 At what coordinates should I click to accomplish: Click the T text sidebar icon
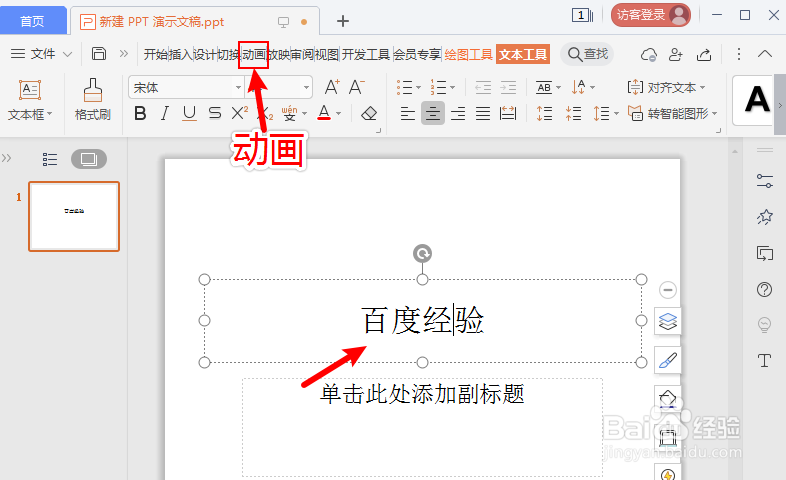[764, 360]
